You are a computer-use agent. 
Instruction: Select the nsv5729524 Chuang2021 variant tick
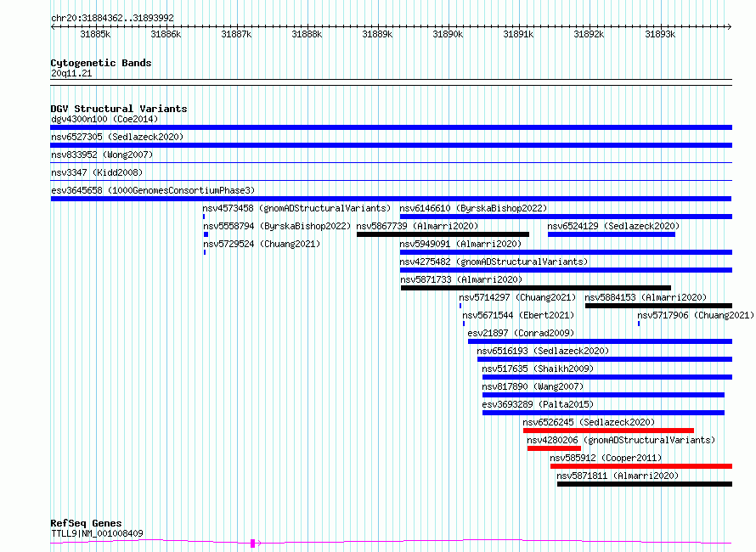pos(205,252)
